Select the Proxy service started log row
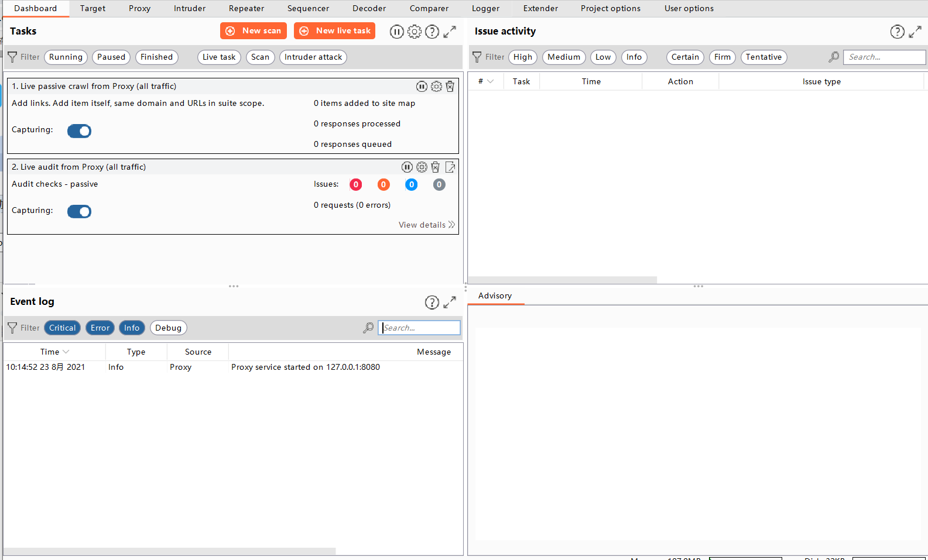Image resolution: width=928 pixels, height=560 pixels. click(233, 367)
